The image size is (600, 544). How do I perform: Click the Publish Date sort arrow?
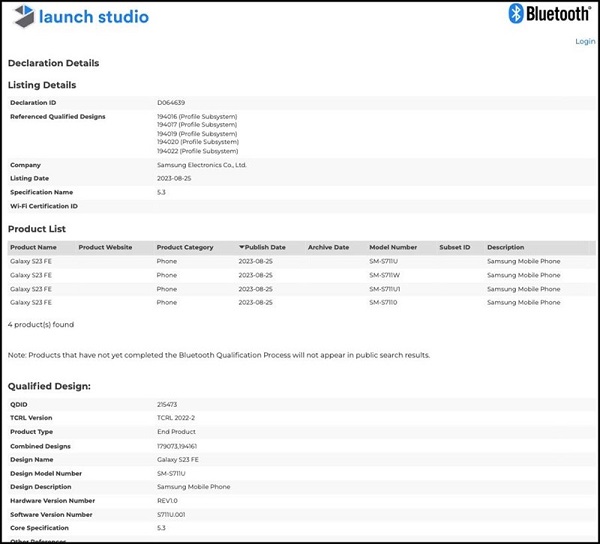click(x=241, y=247)
